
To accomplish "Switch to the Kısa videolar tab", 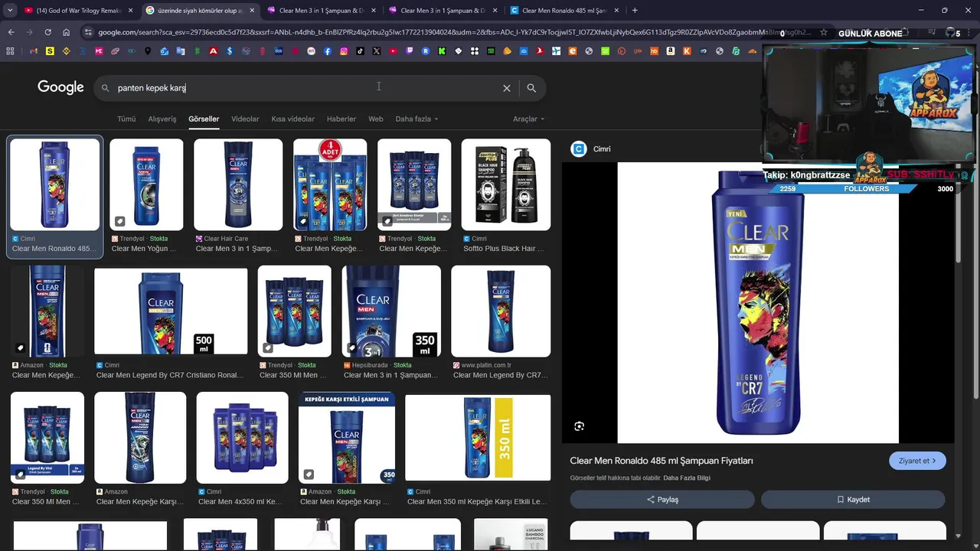I will (x=292, y=119).
